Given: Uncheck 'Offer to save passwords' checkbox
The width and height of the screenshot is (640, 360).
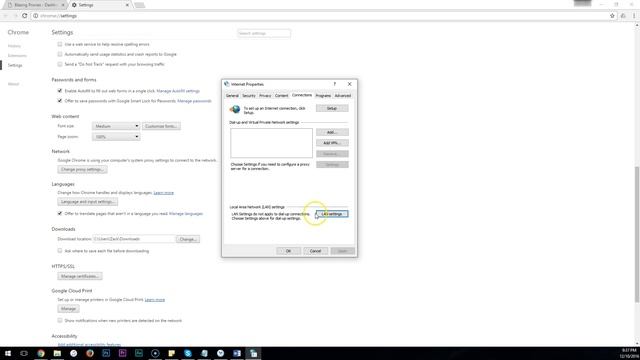Looking at the screenshot, I should point(60,100).
